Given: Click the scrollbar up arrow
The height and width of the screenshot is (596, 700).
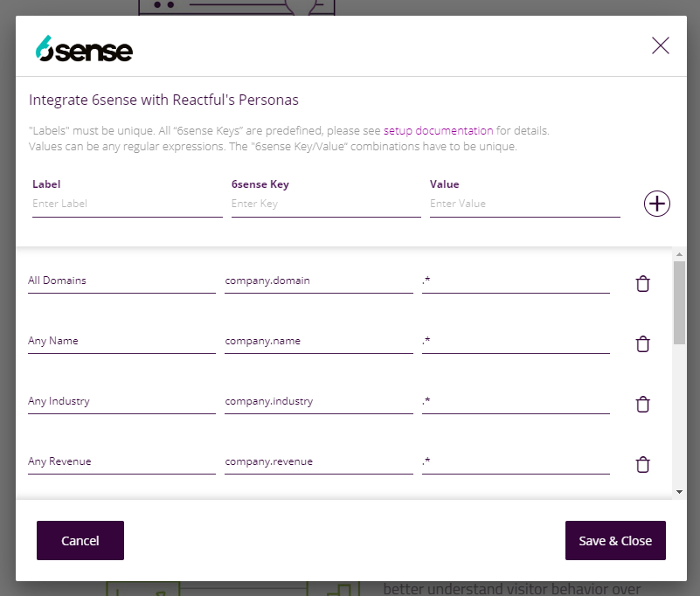Looking at the screenshot, I should (679, 254).
